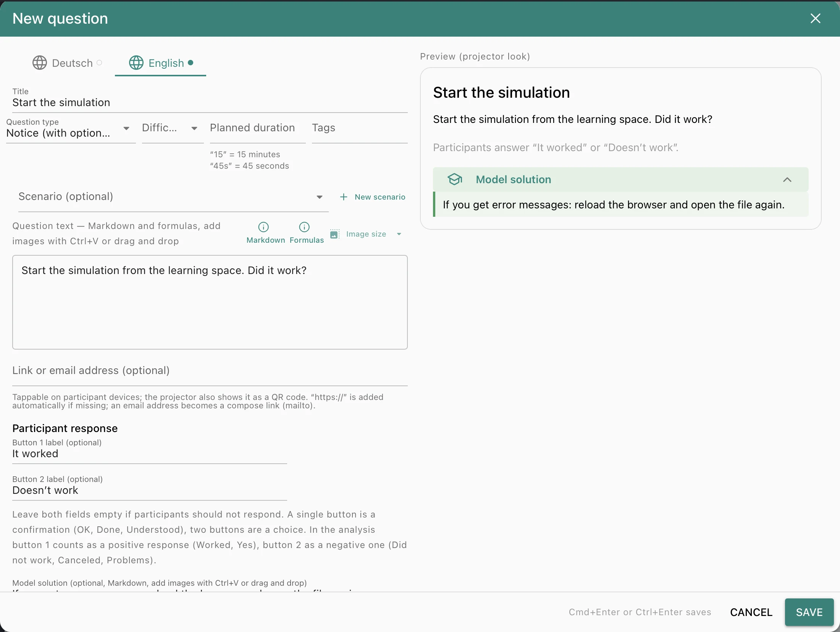Switch to the Deutsch language tab
Image resolution: width=840 pixels, height=632 pixels.
[x=67, y=63]
